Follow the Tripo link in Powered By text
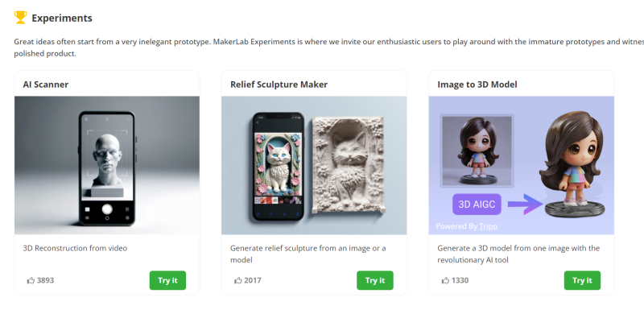 488,226
